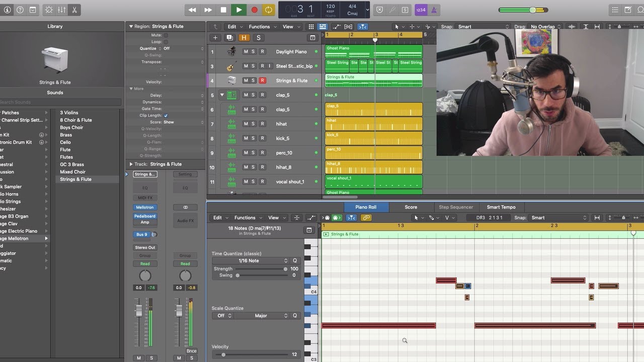This screenshot has height=362, width=644.
Task: Mute the Daylight Piano track
Action: [246, 52]
